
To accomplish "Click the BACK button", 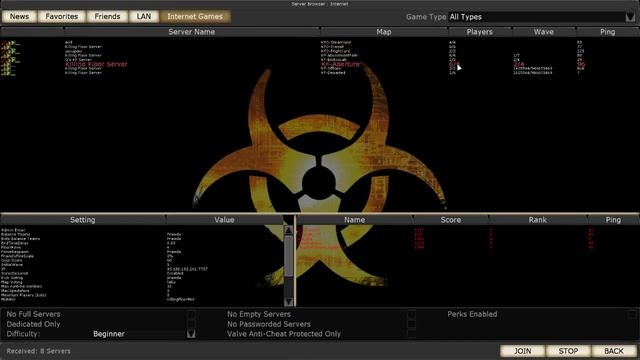I will click(x=614, y=351).
